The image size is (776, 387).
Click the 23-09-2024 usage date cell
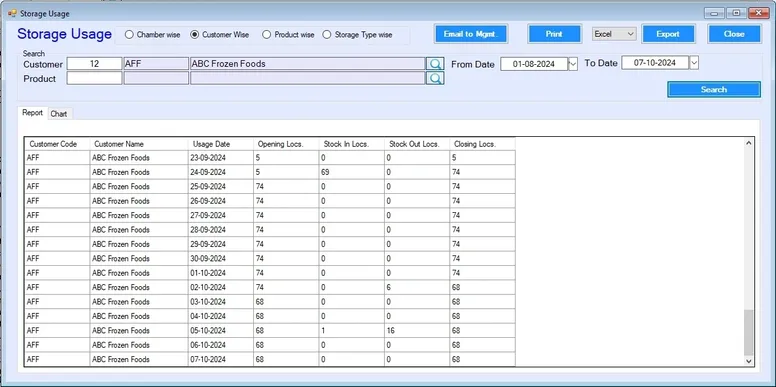220,158
